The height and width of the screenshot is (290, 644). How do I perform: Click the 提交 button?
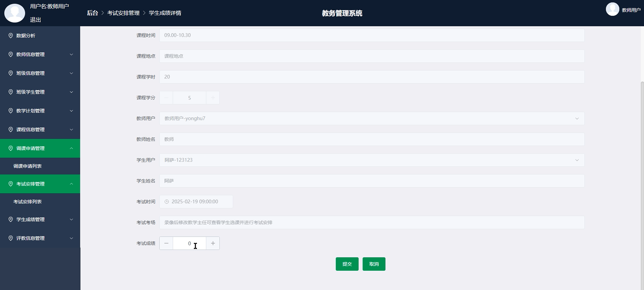[347, 264]
